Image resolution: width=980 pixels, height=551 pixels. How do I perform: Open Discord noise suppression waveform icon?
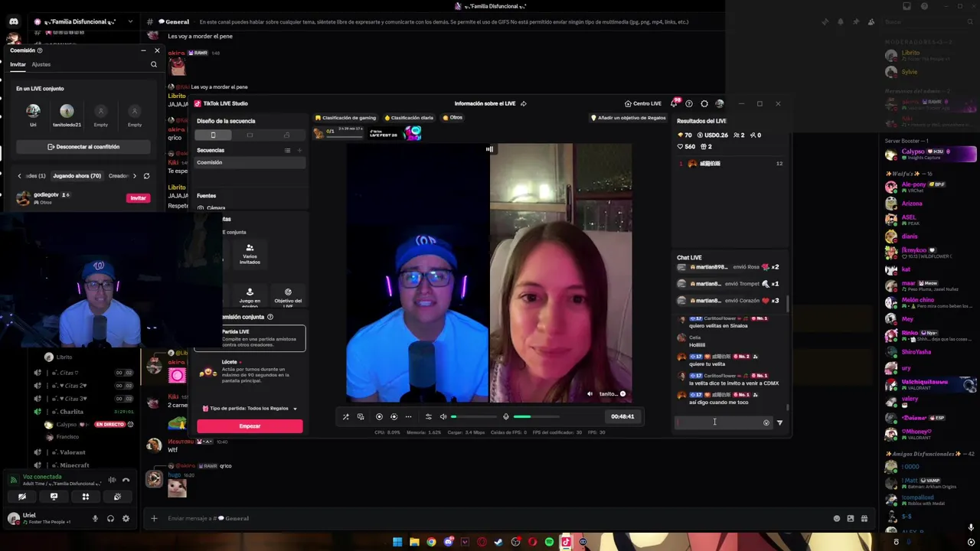pos(112,480)
